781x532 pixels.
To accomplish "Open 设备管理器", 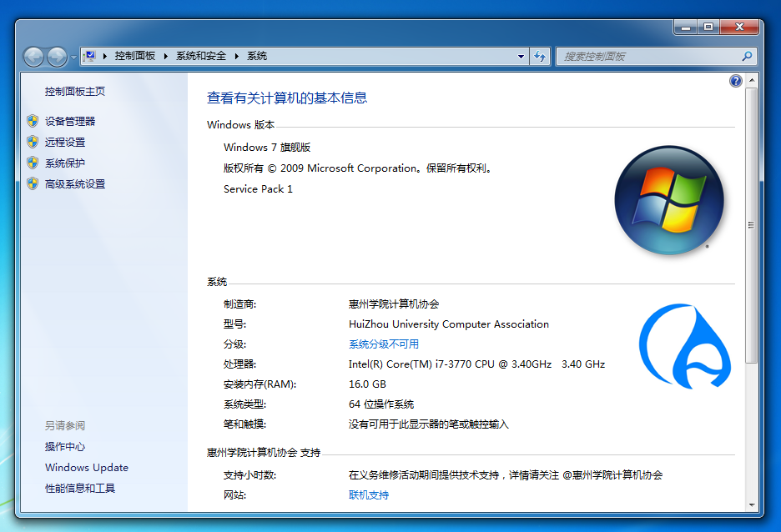I will coord(70,122).
